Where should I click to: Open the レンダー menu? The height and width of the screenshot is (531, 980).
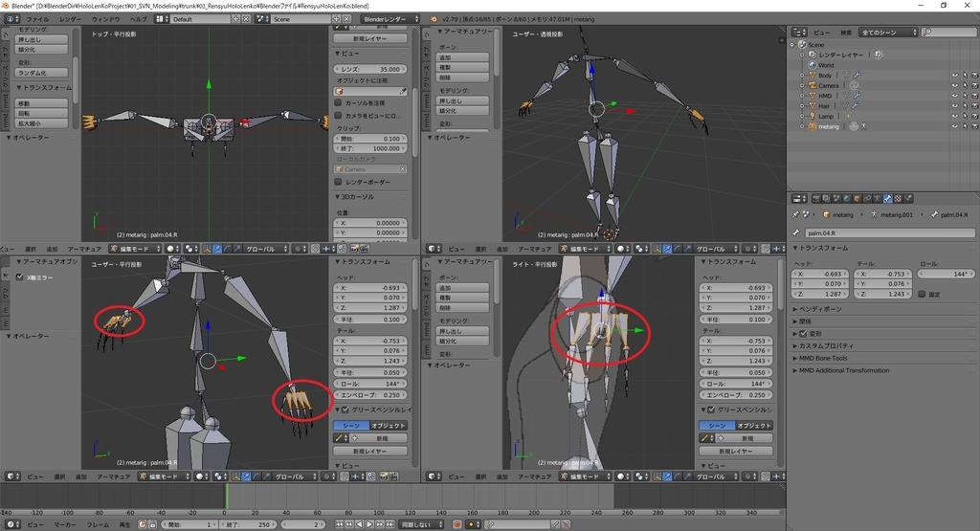70,19
